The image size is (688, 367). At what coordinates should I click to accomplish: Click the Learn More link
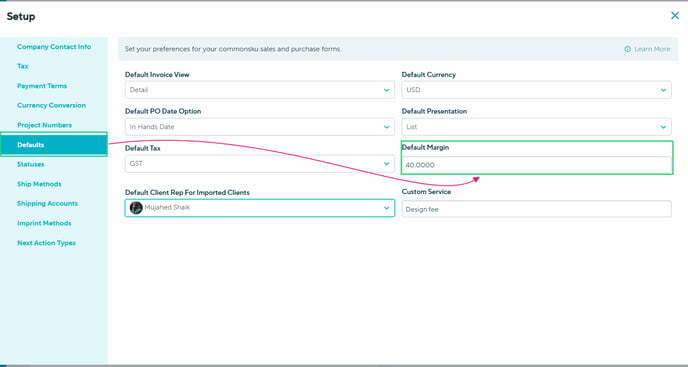pyautogui.click(x=652, y=49)
